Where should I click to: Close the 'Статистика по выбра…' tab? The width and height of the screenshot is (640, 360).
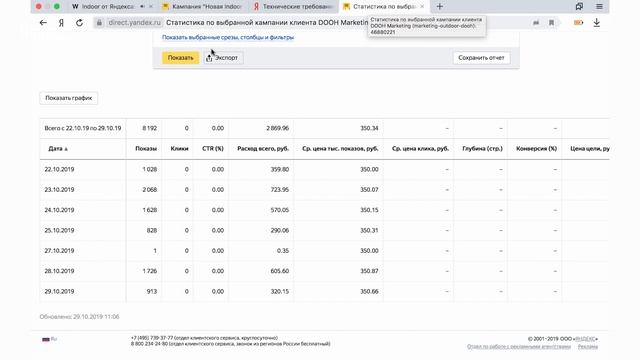click(422, 7)
